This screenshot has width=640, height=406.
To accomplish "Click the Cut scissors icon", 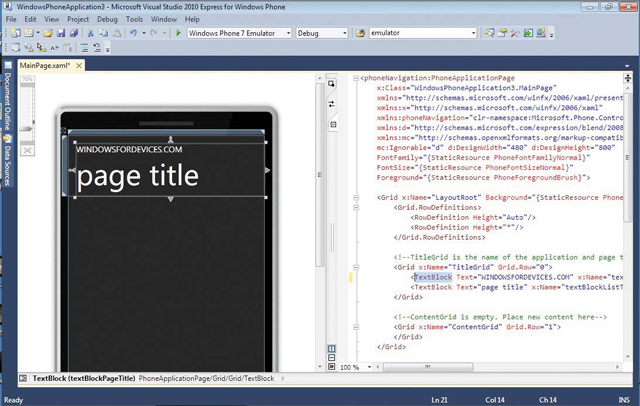I will tap(90, 33).
